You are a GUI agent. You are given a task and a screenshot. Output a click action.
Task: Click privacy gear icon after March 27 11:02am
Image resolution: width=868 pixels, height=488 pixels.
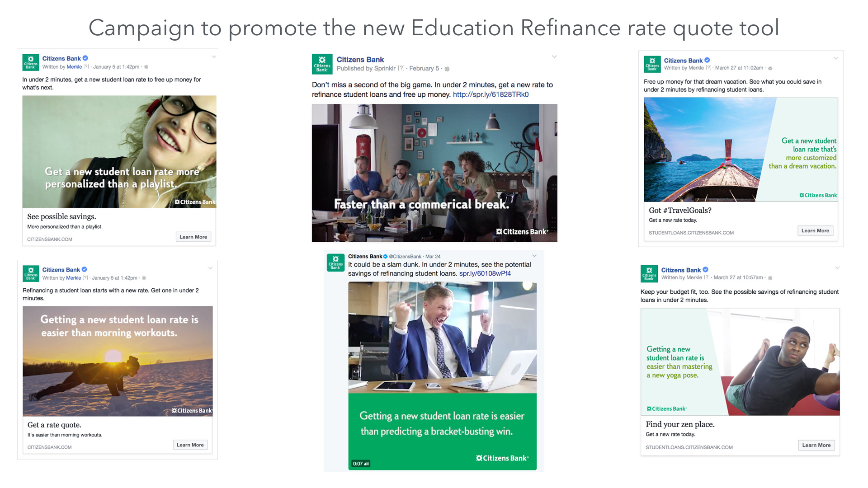[770, 68]
